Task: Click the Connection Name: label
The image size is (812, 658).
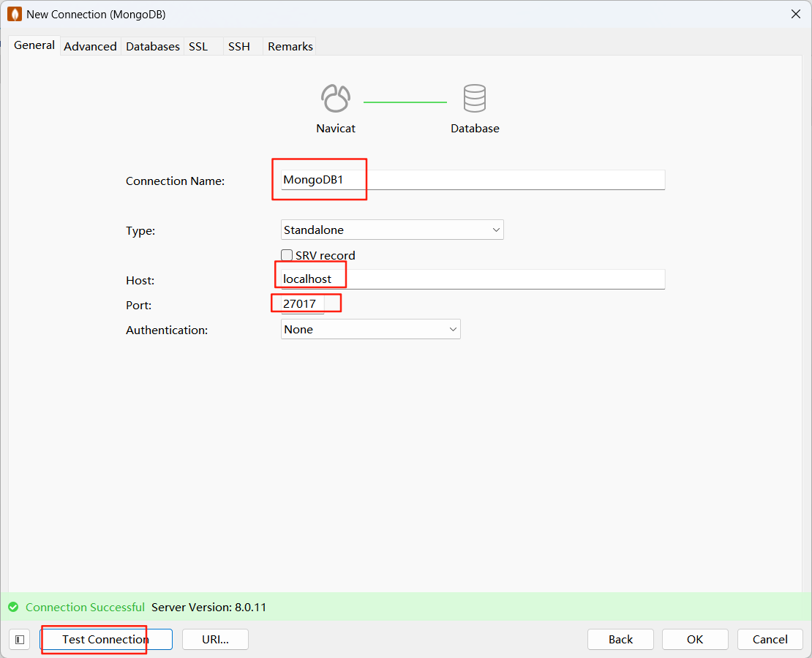Action: point(175,181)
